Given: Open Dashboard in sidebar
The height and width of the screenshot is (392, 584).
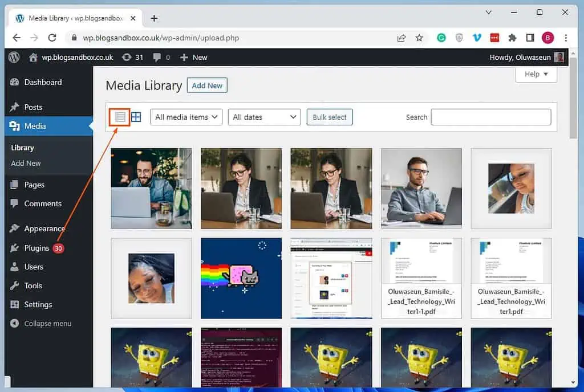Looking at the screenshot, I should pyautogui.click(x=48, y=82).
